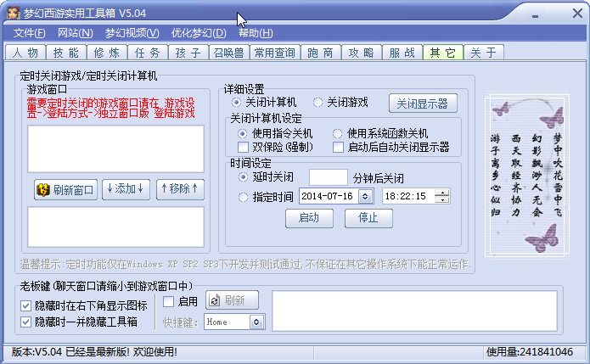Click the 18:22:15 time field
Viewport: 590px width, 364px height.
pyautogui.click(x=408, y=196)
